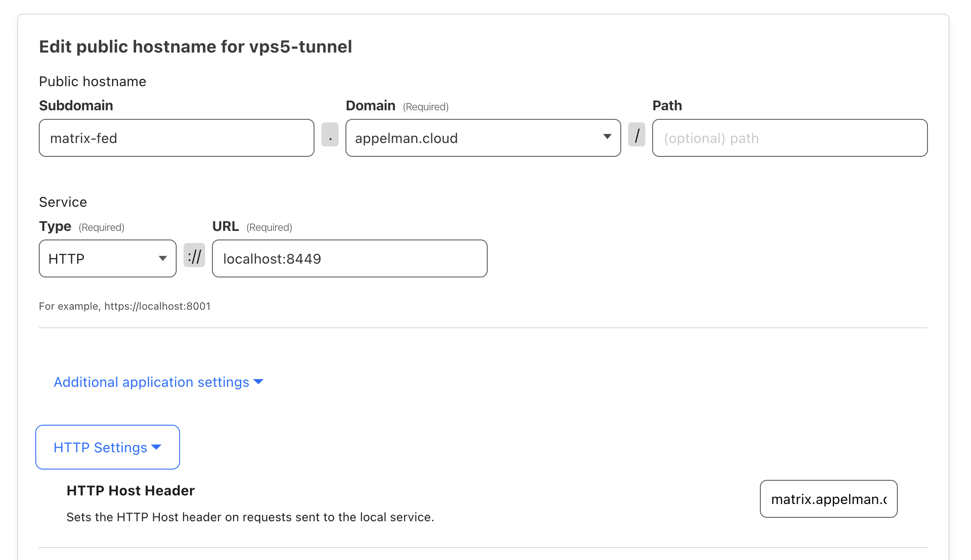The image size is (971, 560).
Task: Edit the HTTP Host Header value matrix.appelman.cloud
Action: click(x=828, y=499)
